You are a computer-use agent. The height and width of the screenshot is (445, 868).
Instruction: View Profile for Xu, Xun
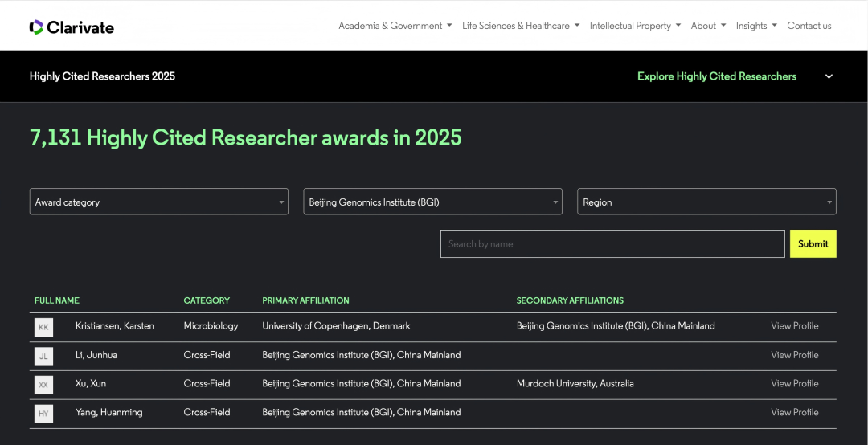tap(794, 384)
